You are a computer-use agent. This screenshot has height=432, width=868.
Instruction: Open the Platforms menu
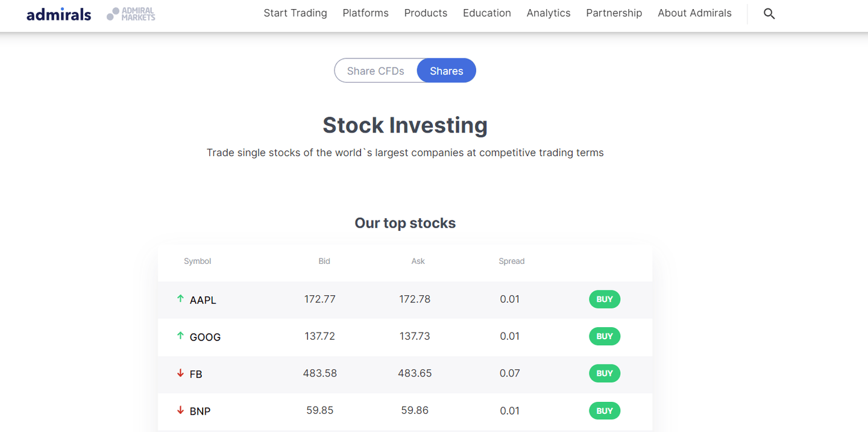coord(365,13)
